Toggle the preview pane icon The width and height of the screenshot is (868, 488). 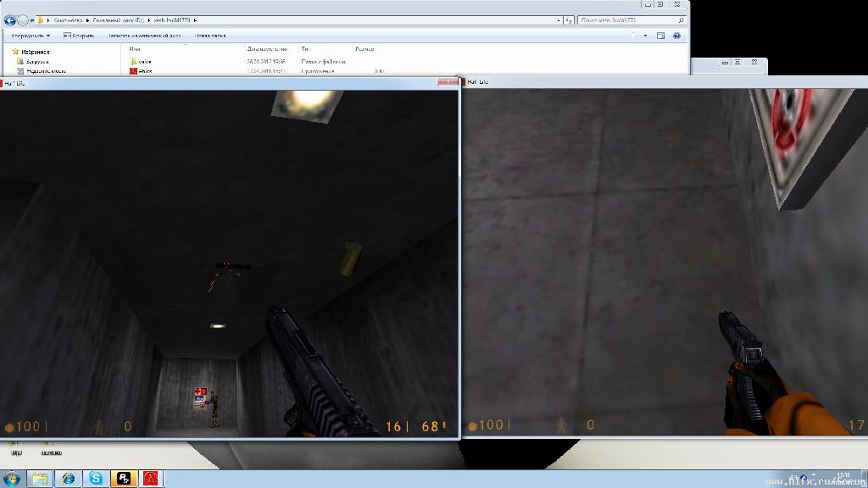click(660, 36)
